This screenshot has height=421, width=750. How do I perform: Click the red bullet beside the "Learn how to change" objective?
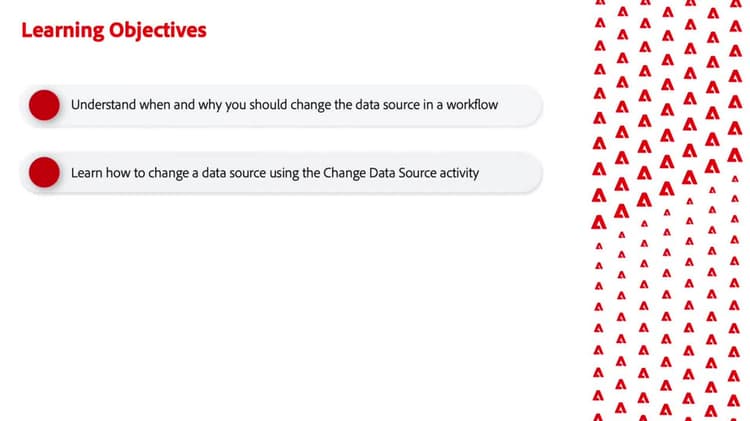pos(45,173)
